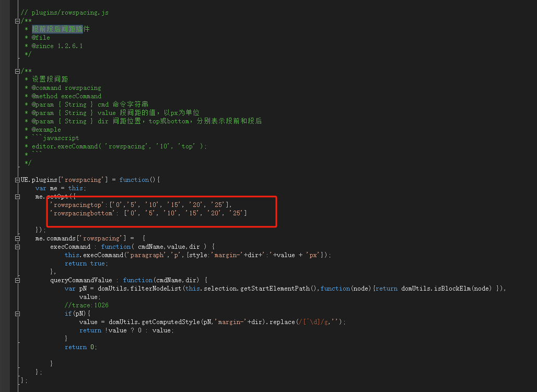Viewport: 537px width, 392px height.
Task: Collapse the 设置段间距 documentation comment block
Action: 17,71
